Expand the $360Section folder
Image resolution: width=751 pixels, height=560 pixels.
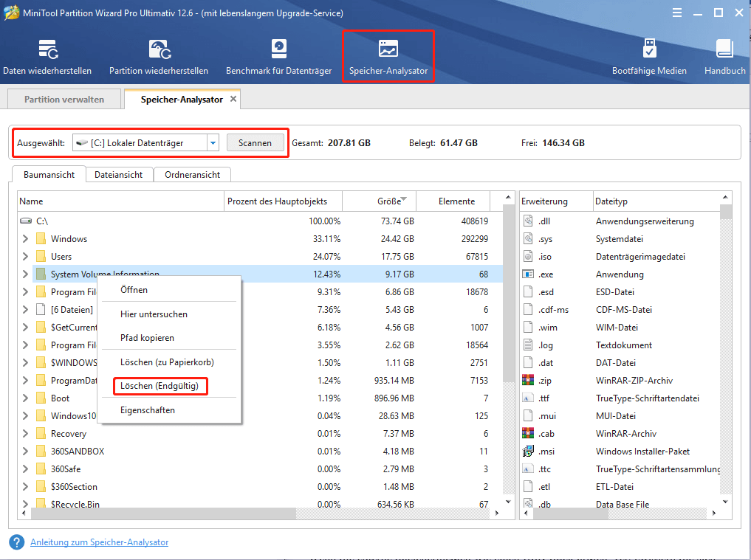click(25, 487)
